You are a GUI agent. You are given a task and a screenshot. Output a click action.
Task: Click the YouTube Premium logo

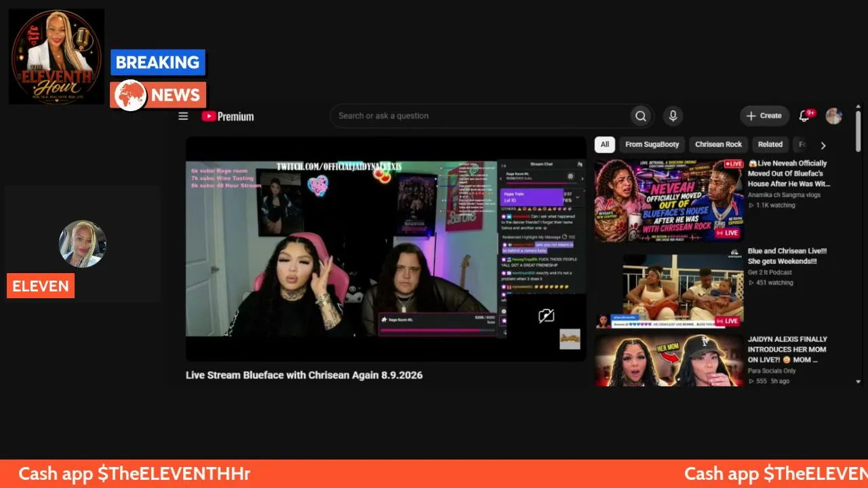pos(228,116)
